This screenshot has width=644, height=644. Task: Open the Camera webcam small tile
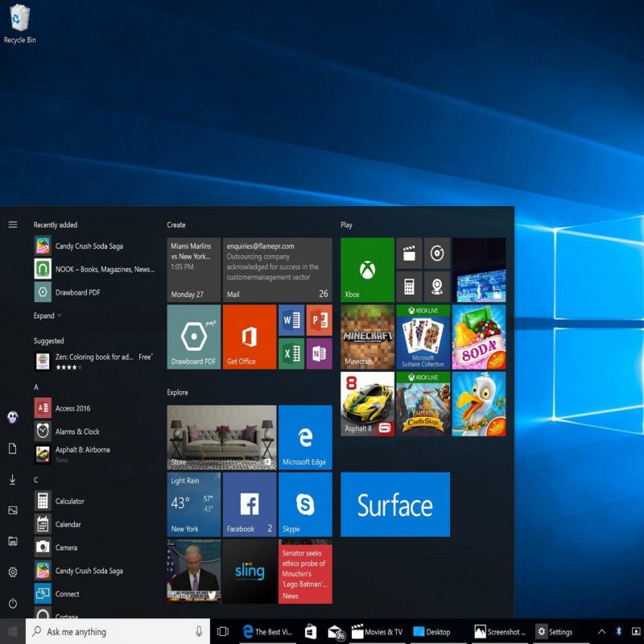pos(437,287)
